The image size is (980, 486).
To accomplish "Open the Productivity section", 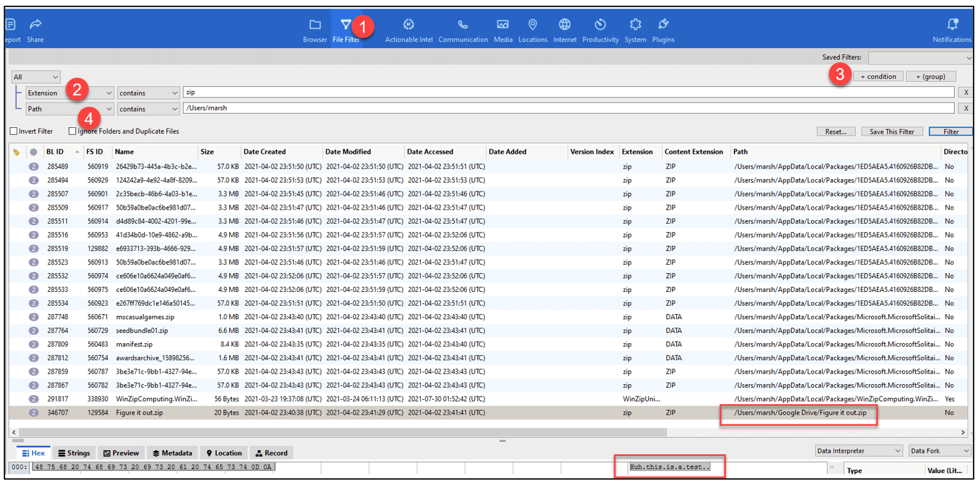I will click(x=601, y=30).
